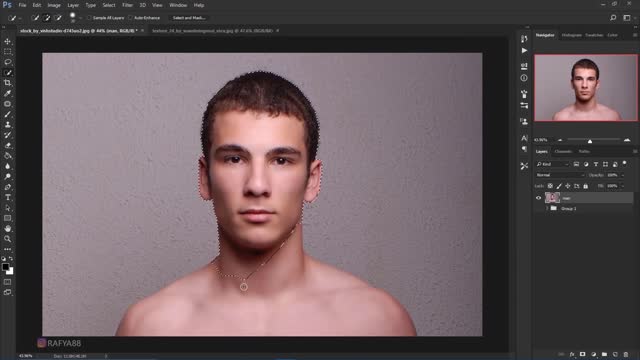Select the Rectangle shape tool

(7, 218)
